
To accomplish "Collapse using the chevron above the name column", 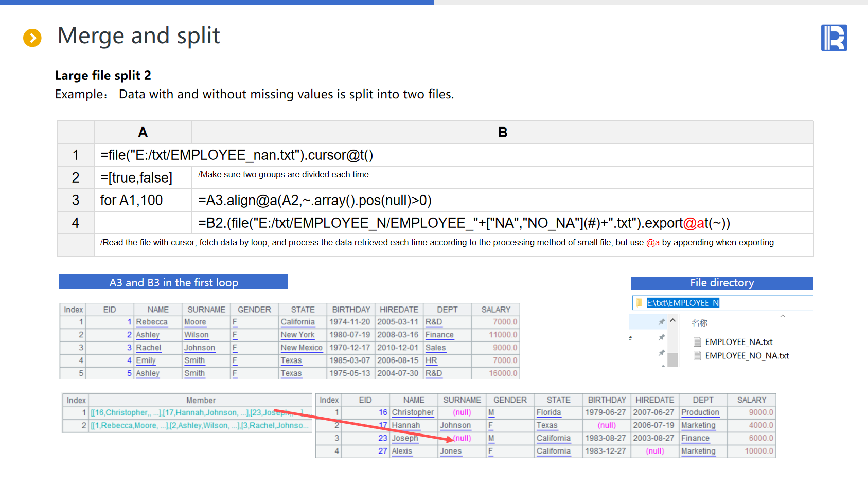I will pyautogui.click(x=783, y=316).
